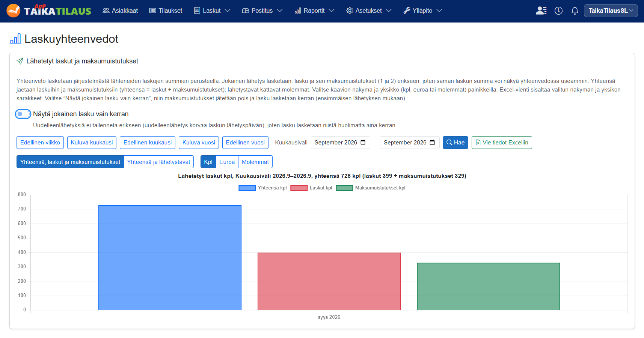Click the TaikaTilaus logo icon
This screenshot has width=644, height=338.
14,11
